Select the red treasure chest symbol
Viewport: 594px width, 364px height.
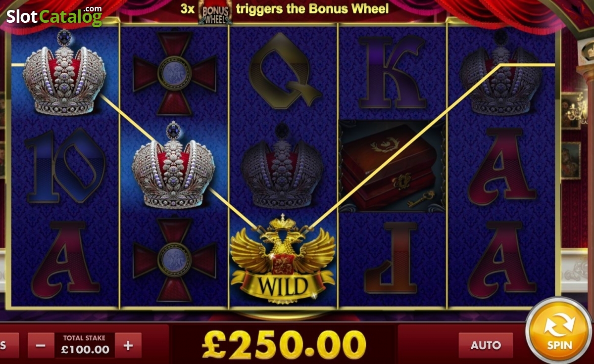coord(391,166)
